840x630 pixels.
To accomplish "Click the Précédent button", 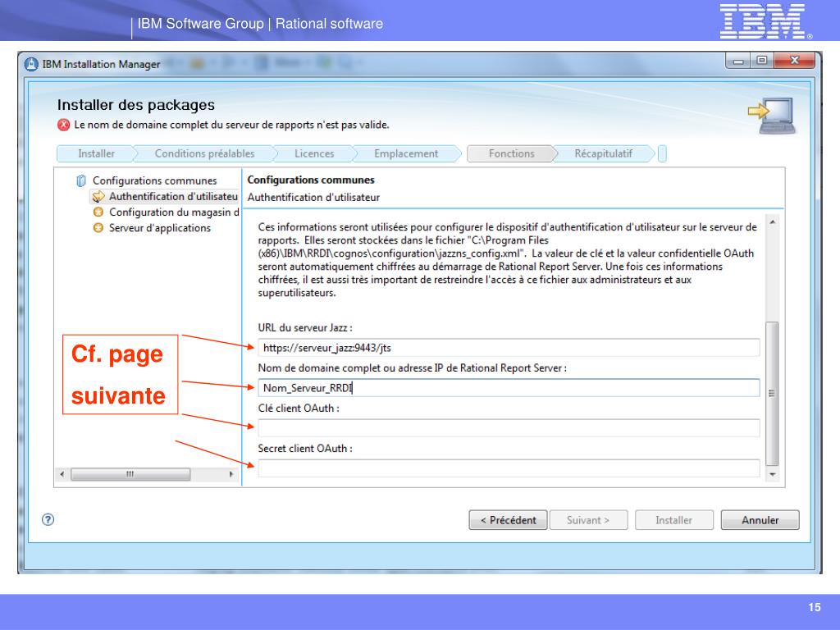I will tap(508, 519).
